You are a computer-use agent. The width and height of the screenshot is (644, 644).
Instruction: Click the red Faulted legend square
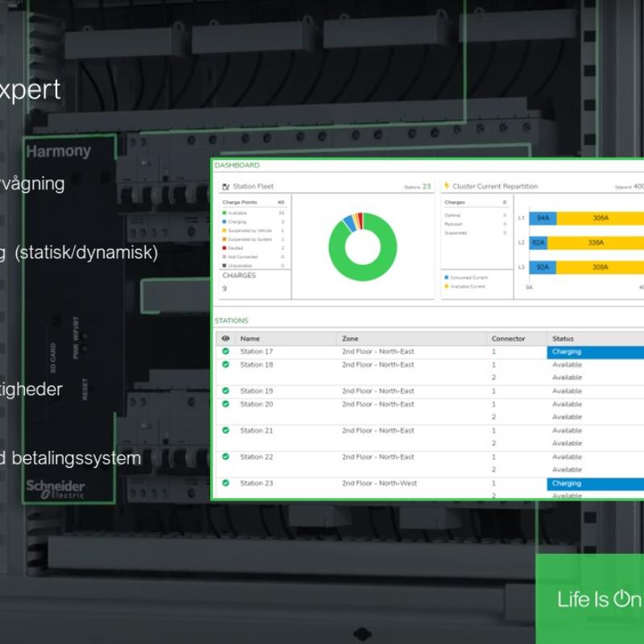tap(225, 248)
